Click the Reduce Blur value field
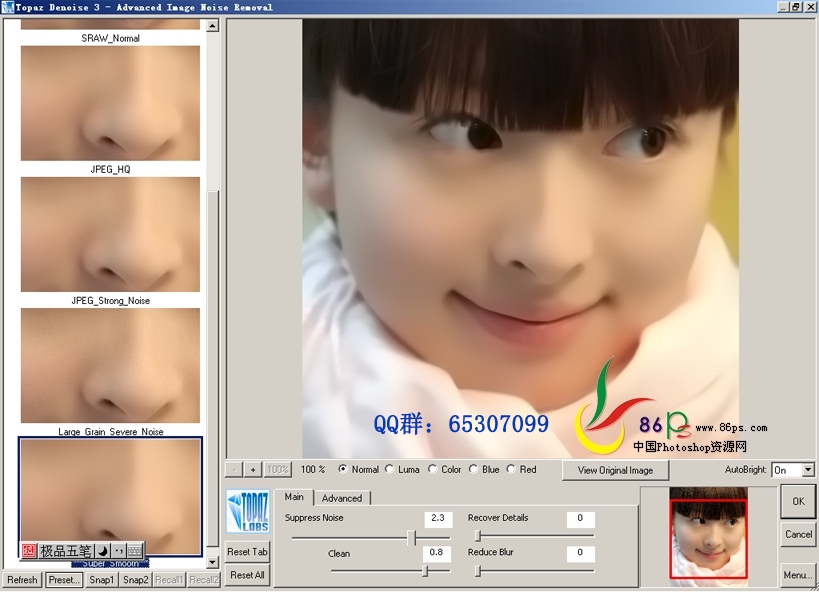 pos(580,553)
